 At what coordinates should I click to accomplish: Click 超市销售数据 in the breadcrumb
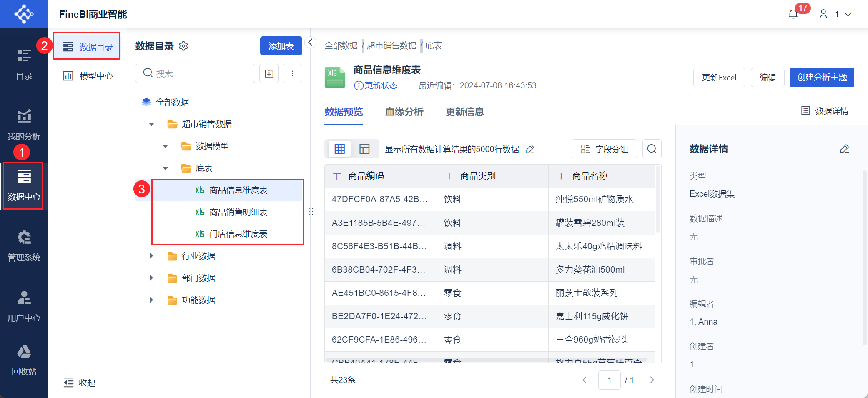(x=391, y=45)
